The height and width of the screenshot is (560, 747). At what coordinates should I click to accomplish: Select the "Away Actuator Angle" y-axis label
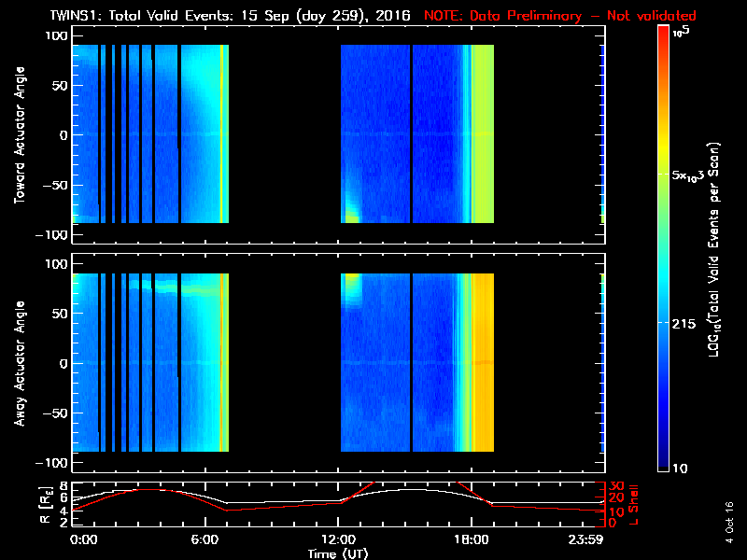point(19,362)
